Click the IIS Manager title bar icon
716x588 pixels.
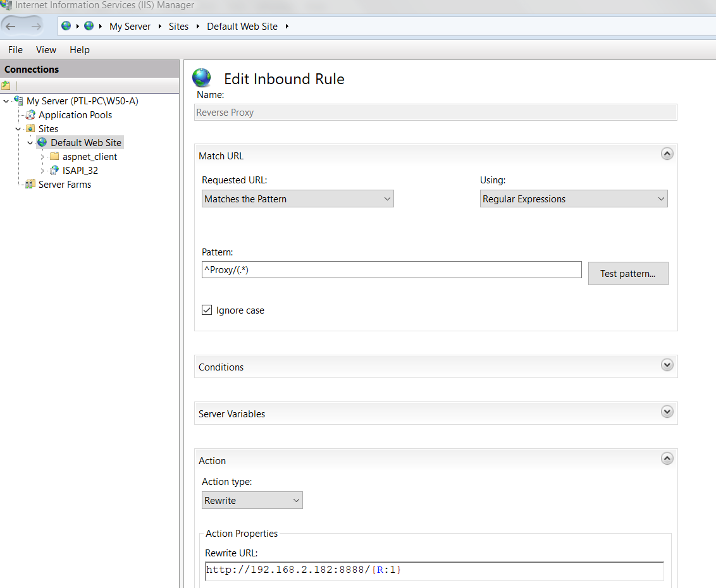[6, 5]
